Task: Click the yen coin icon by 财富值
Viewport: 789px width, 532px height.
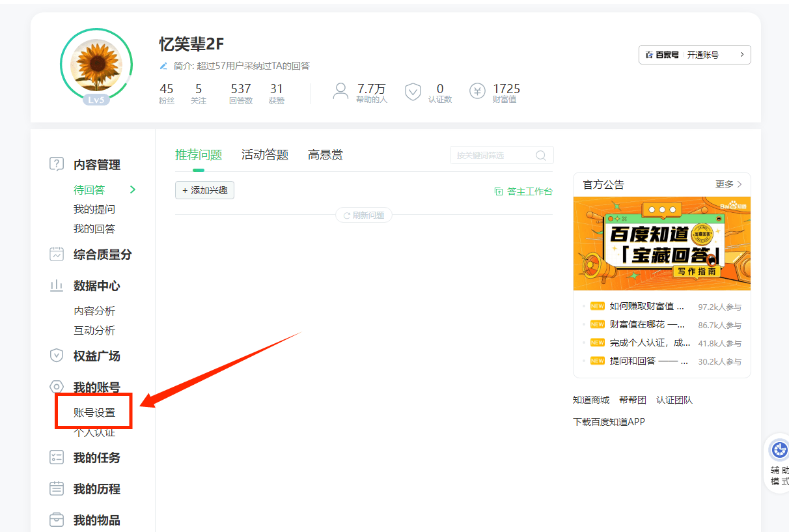Action: point(478,91)
